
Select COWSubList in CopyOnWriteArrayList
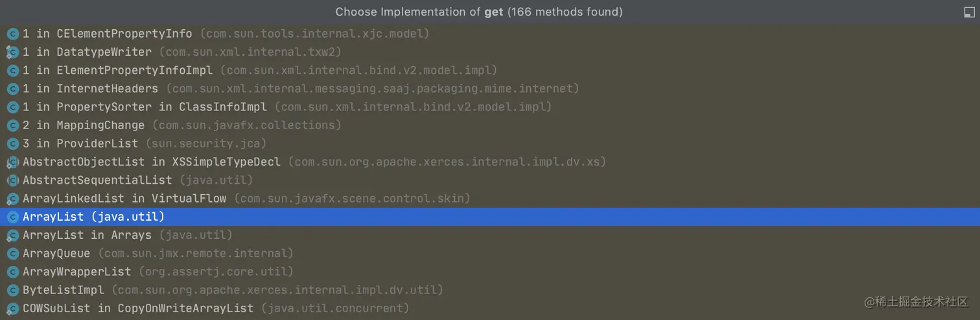pyautogui.click(x=490, y=308)
